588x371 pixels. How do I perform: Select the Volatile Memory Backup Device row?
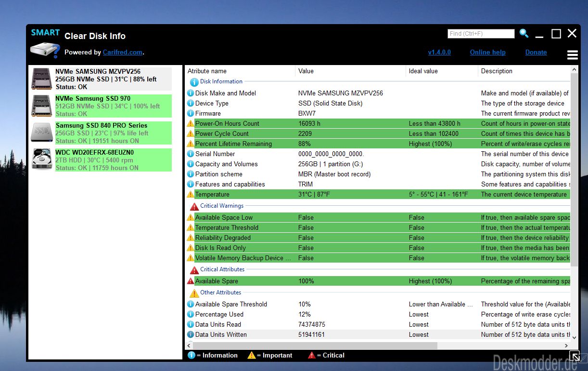pos(378,258)
